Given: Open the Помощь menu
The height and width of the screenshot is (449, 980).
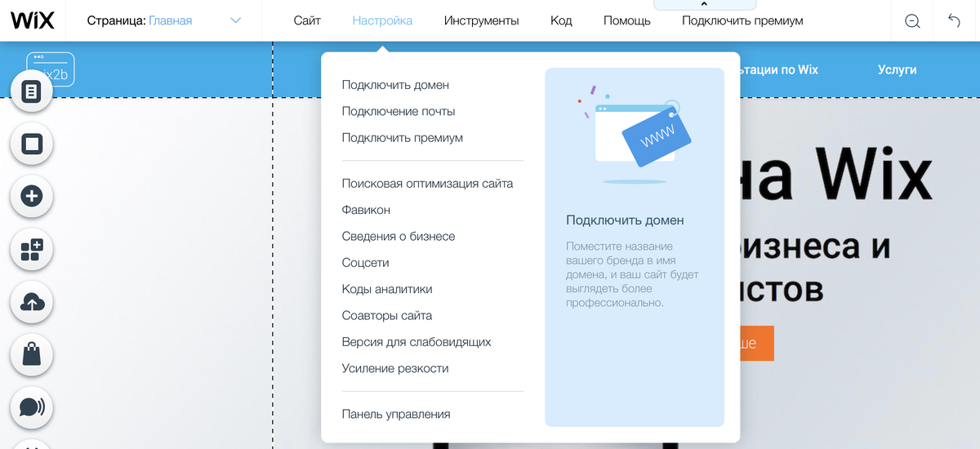Looking at the screenshot, I should point(627,20).
